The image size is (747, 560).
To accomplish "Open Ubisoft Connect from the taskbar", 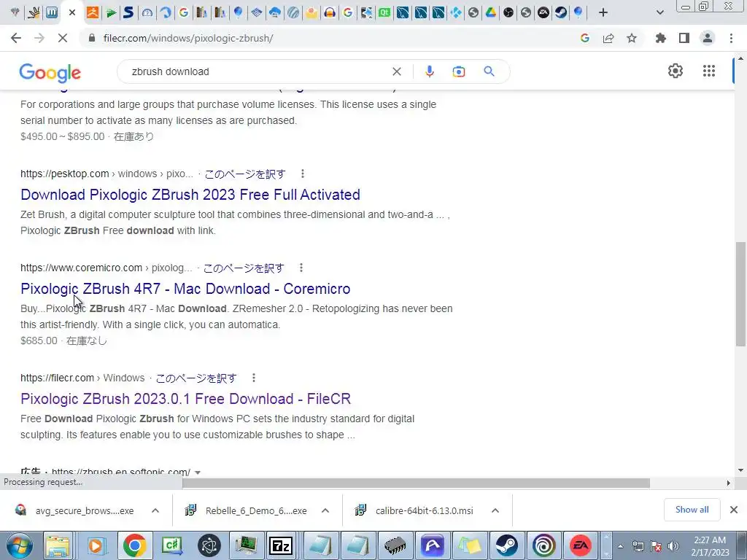I will pos(543,545).
